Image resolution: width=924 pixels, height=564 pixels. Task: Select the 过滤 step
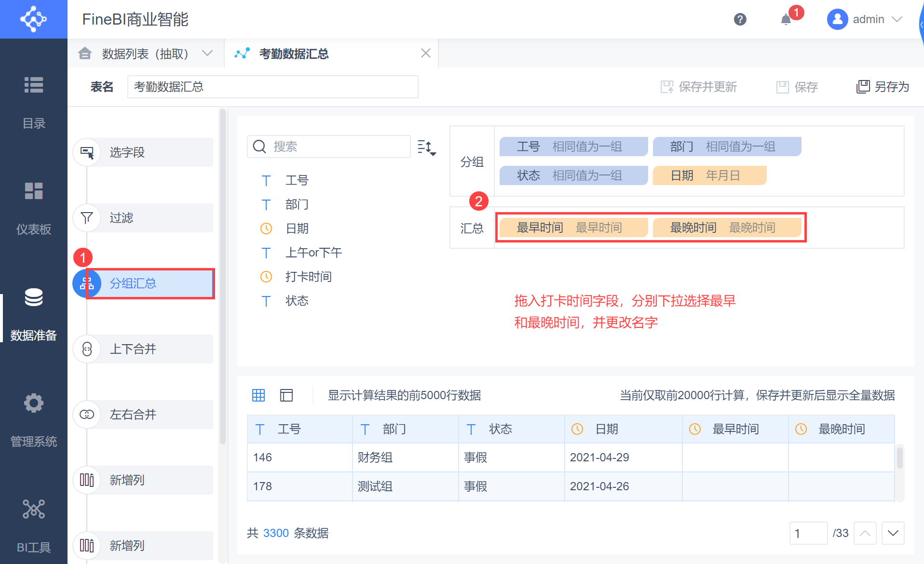[143, 218]
